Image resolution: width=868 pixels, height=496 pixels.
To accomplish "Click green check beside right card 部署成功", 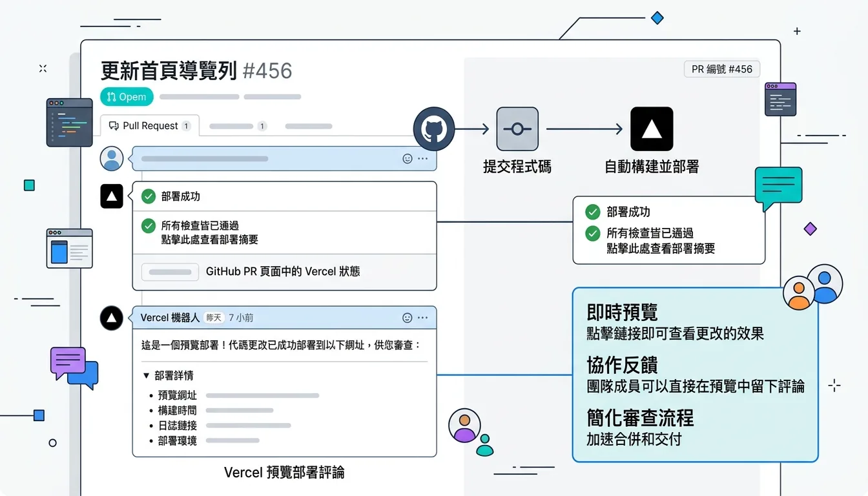I will [x=592, y=212].
